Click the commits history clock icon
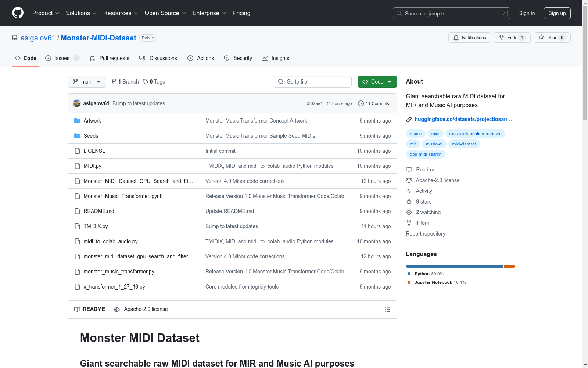This screenshot has height=368, width=588. tap(361, 103)
